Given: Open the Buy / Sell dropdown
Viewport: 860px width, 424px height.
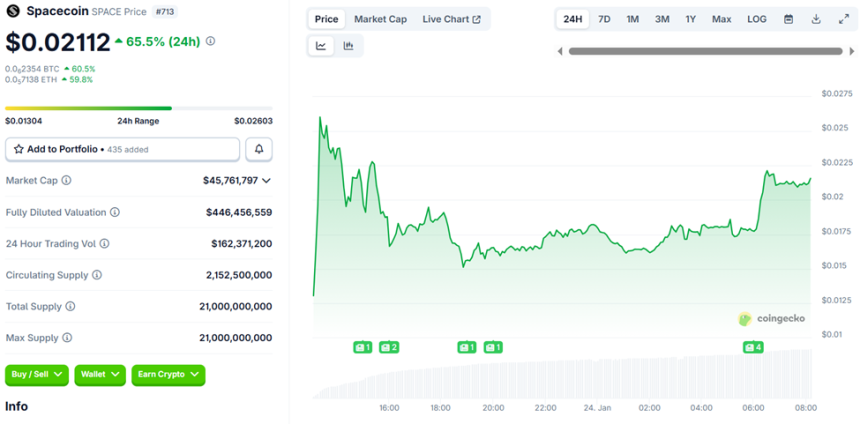Looking at the screenshot, I should coord(36,375).
